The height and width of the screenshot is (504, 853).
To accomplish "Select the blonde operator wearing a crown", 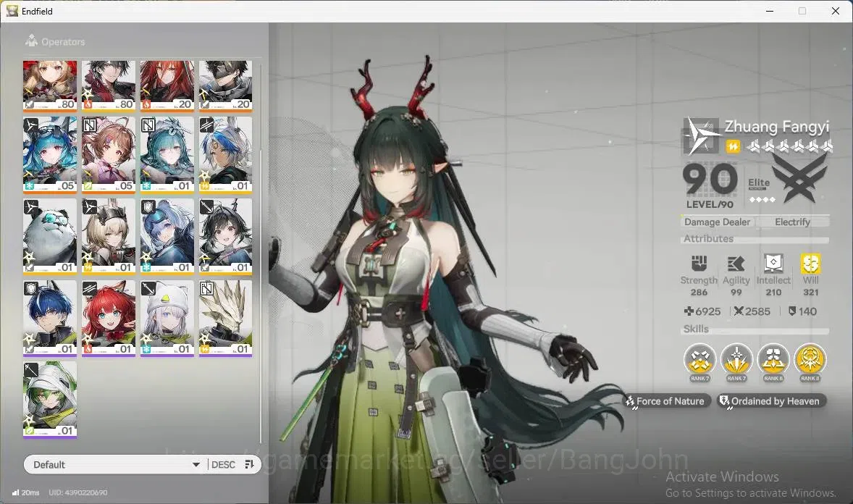I will tap(109, 236).
